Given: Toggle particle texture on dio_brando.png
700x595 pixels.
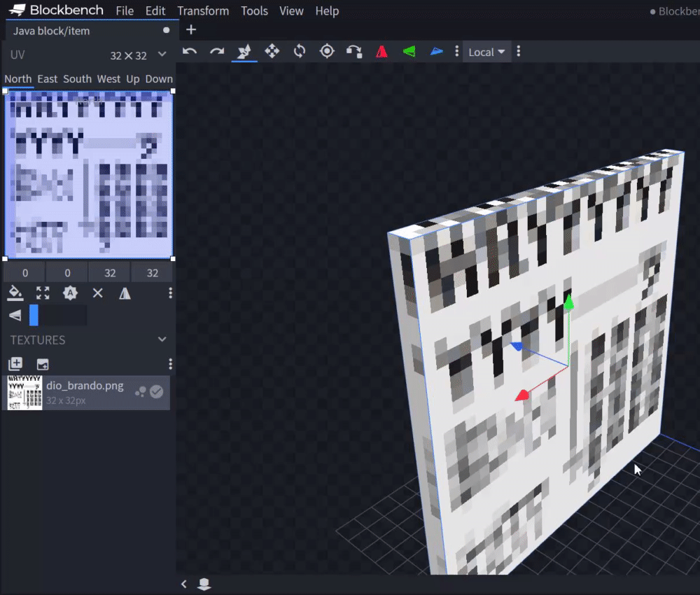Looking at the screenshot, I should 141,392.
